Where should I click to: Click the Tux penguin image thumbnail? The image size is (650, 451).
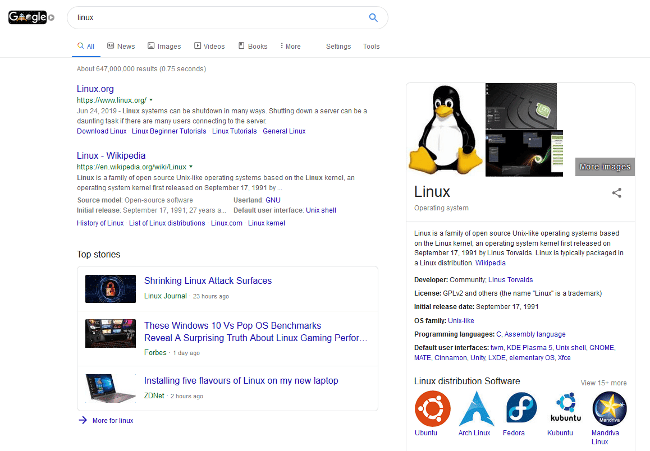click(x=445, y=128)
